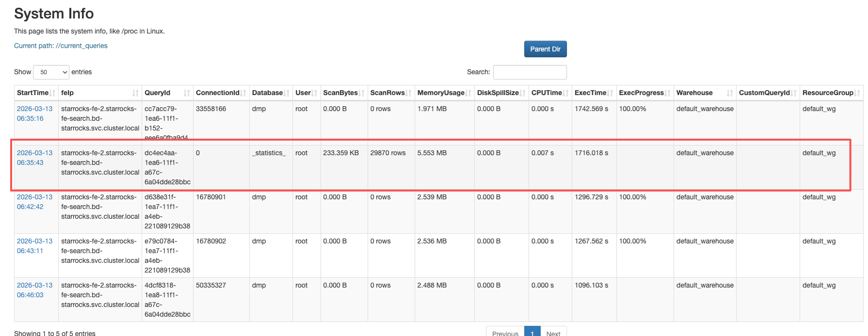Sort table by StartTime sort icon

52,93
